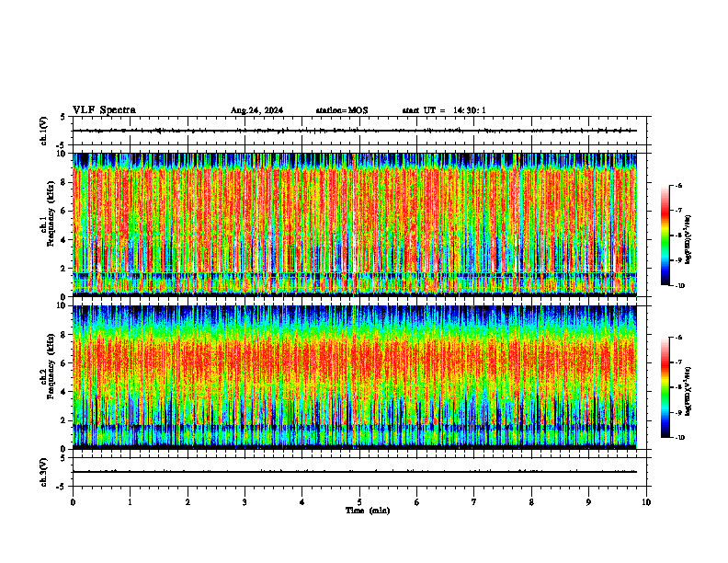The height and width of the screenshot is (563, 728).
Task: Click time axis tick label "4"
Action: (x=302, y=502)
